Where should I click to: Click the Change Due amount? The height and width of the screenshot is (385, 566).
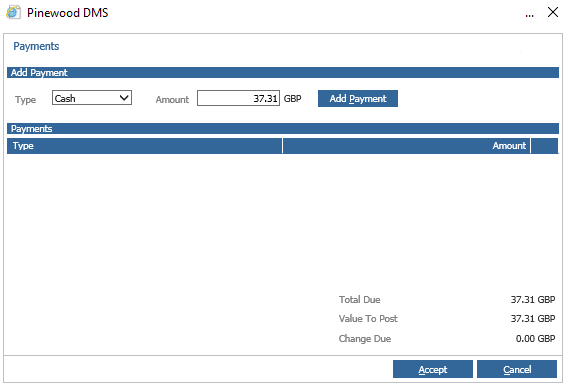click(x=535, y=338)
